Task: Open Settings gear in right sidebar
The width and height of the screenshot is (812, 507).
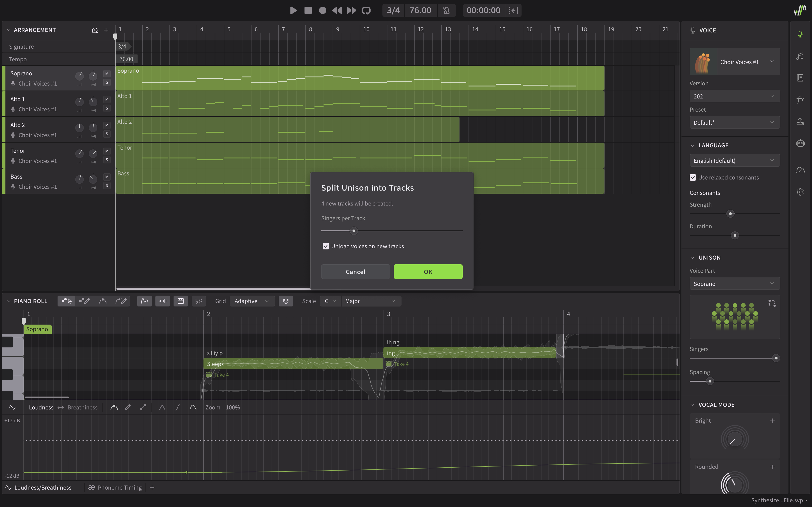Action: pos(800,192)
